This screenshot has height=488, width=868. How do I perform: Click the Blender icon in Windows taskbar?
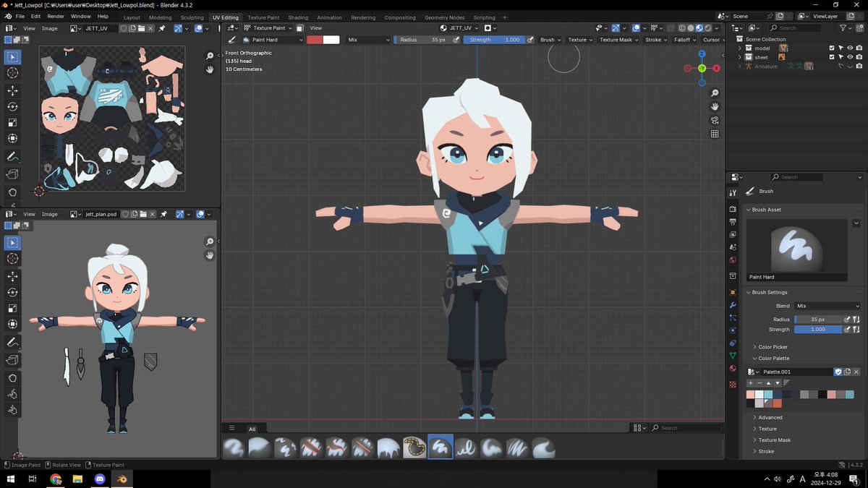coord(122,479)
